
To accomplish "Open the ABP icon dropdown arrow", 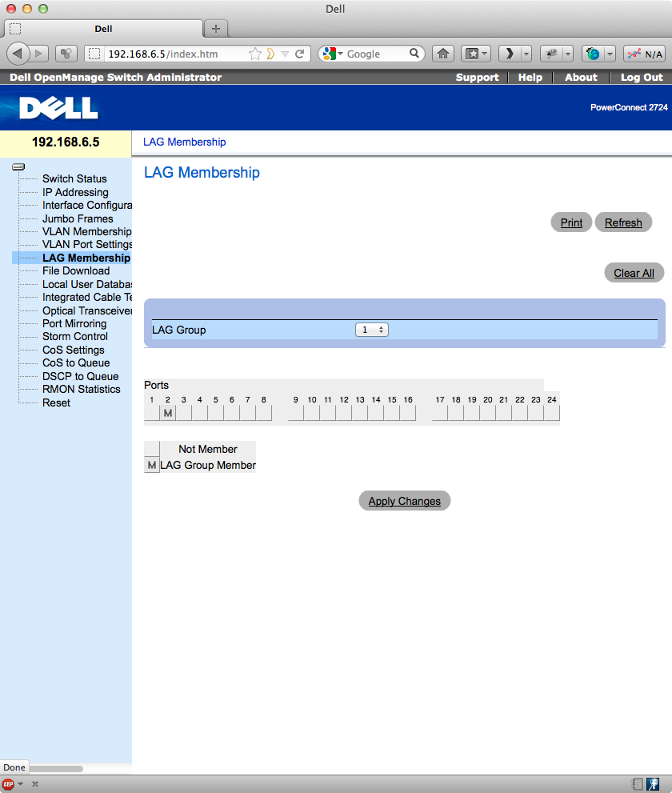I will tap(21, 784).
